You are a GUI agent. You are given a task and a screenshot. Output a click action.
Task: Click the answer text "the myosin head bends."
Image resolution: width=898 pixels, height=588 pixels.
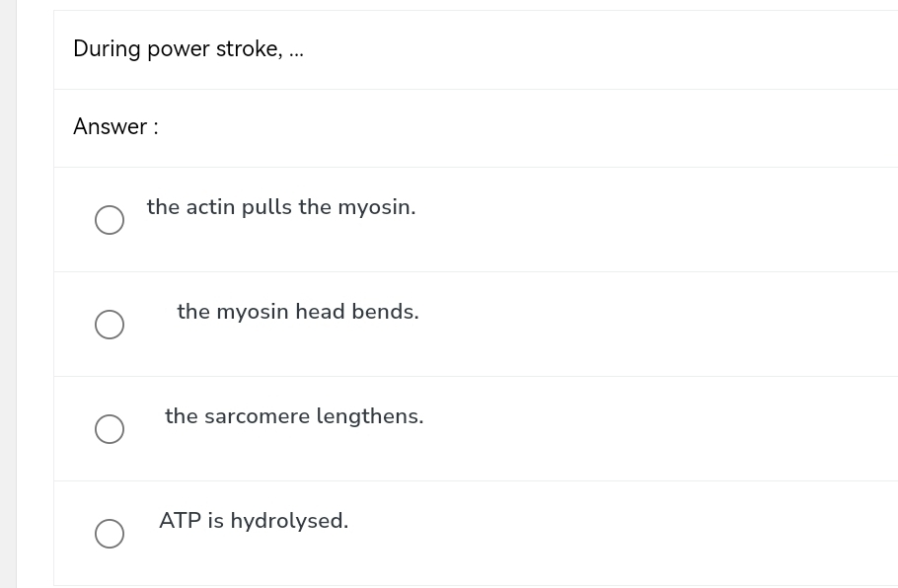tap(298, 312)
